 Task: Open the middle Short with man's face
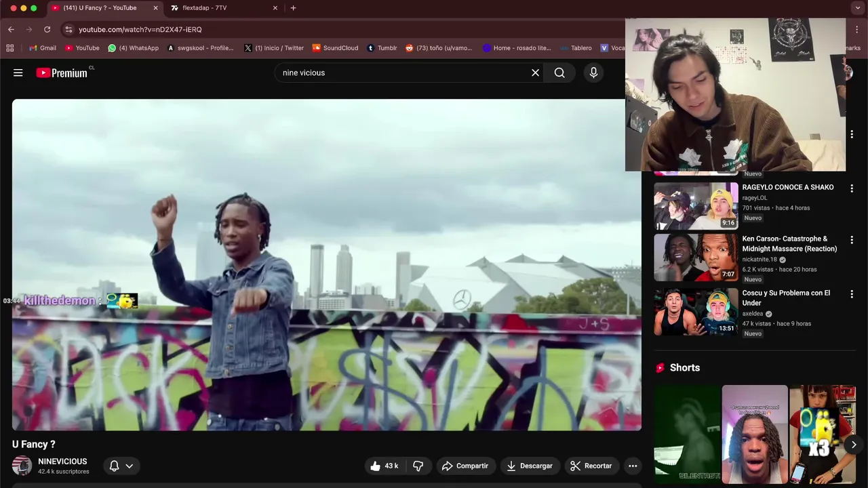point(755,434)
